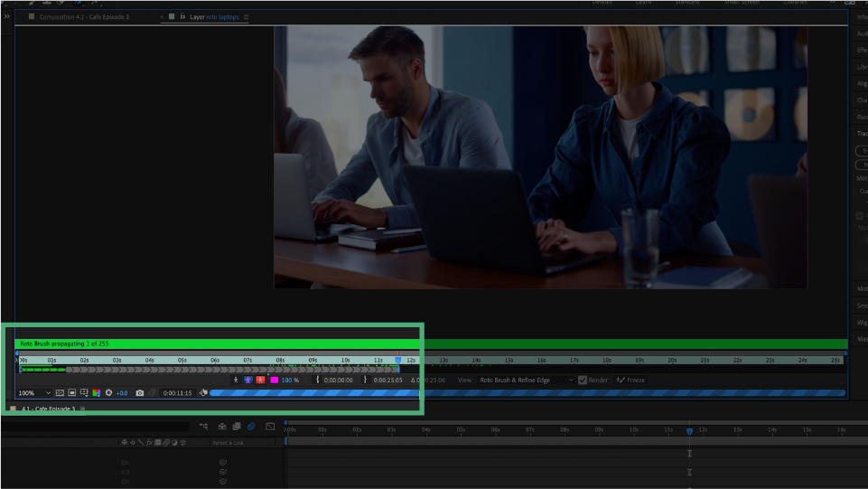Toggle the alpha boundary view icon

click(x=248, y=381)
